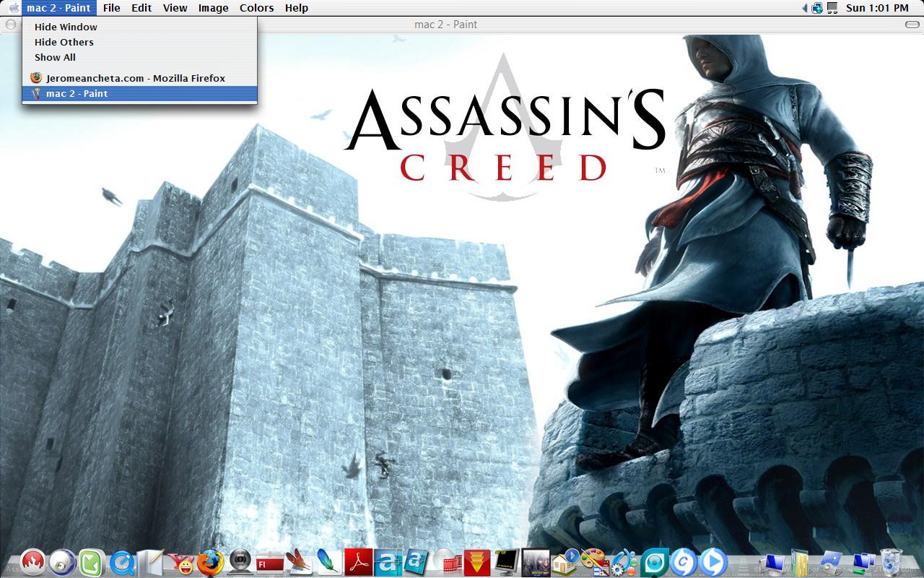Launch the red download arrows dock app
Screen dimensions: 924x578
coord(476,562)
